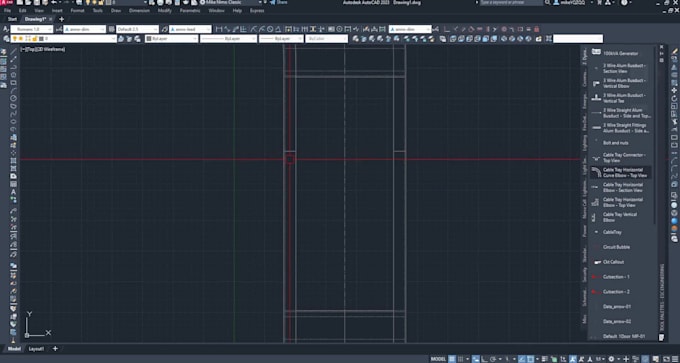The width and height of the screenshot is (680, 363).
Task: Open the File menu
Action: click(7, 10)
